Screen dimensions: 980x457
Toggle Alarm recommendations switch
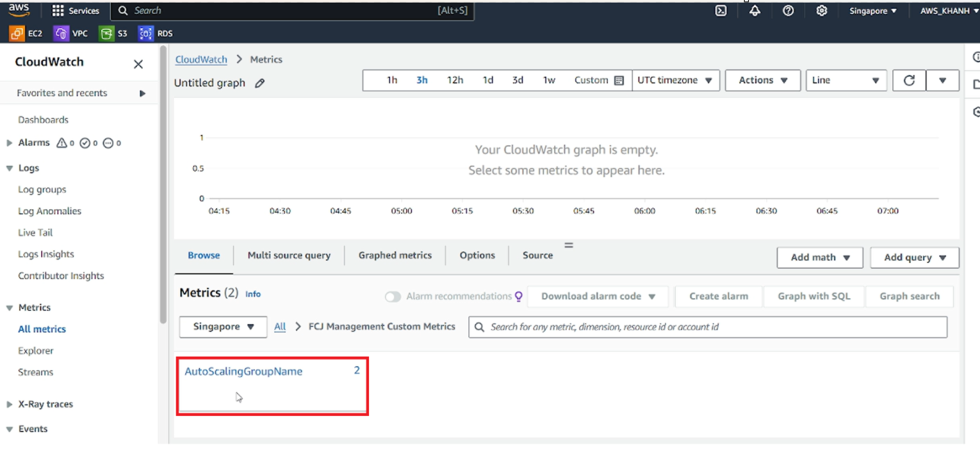(x=393, y=296)
